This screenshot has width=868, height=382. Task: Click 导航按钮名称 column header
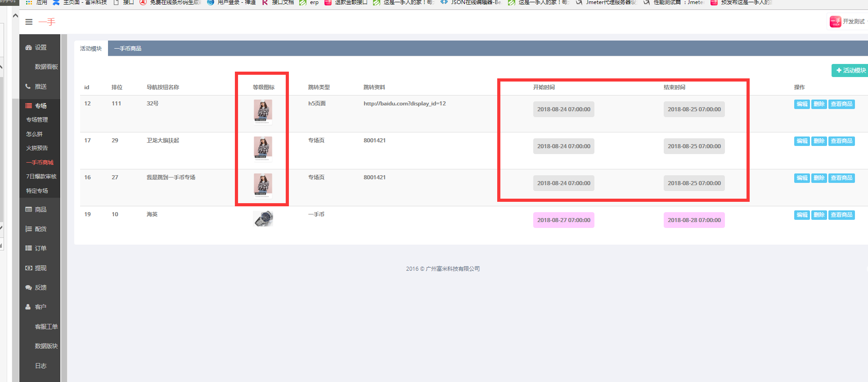click(x=163, y=87)
